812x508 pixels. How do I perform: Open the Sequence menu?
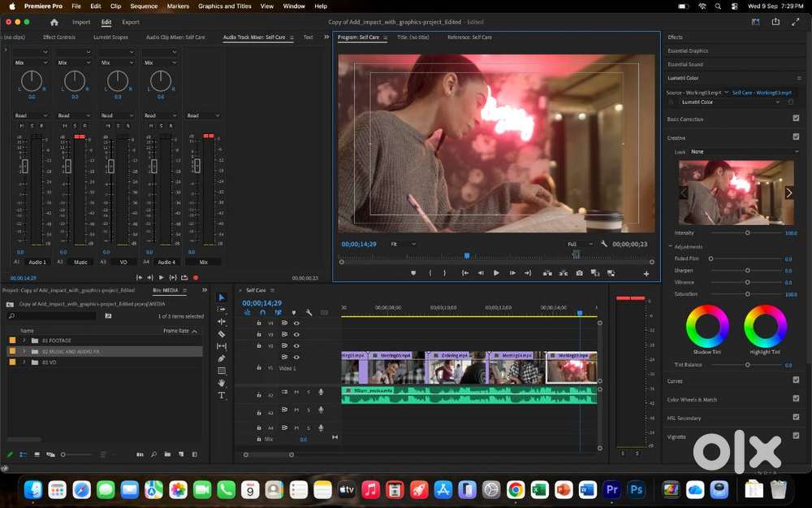pyautogui.click(x=144, y=7)
